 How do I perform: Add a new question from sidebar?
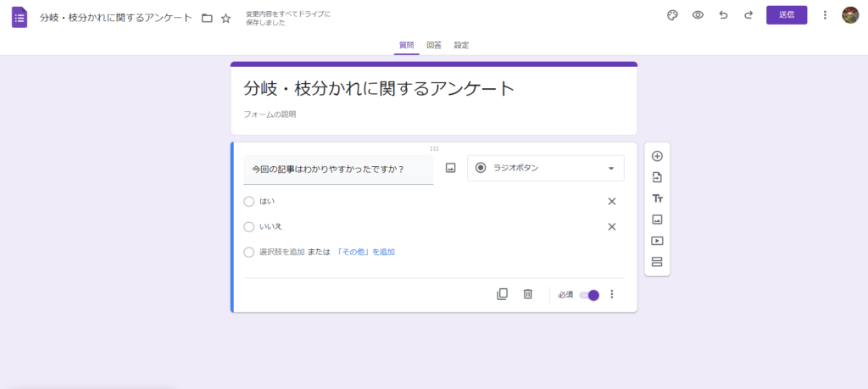coord(657,156)
